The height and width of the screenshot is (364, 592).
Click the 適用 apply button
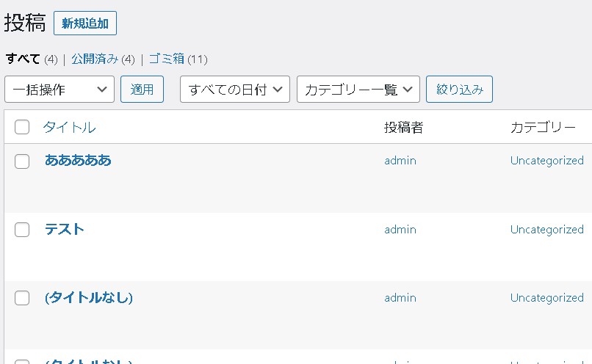[x=142, y=90]
